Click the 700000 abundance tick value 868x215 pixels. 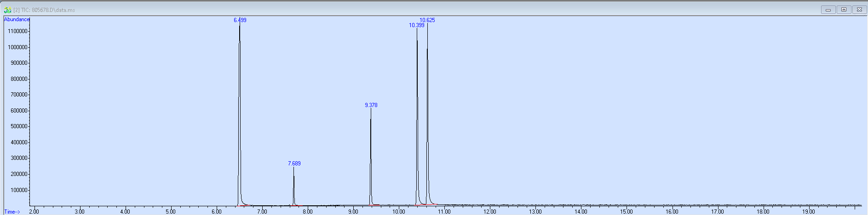click(x=19, y=95)
